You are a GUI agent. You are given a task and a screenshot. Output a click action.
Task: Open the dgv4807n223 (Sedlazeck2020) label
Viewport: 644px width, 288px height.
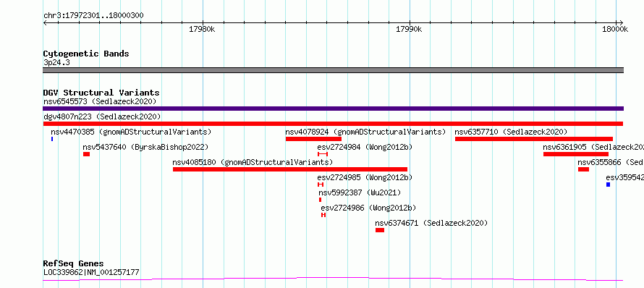(x=102, y=117)
